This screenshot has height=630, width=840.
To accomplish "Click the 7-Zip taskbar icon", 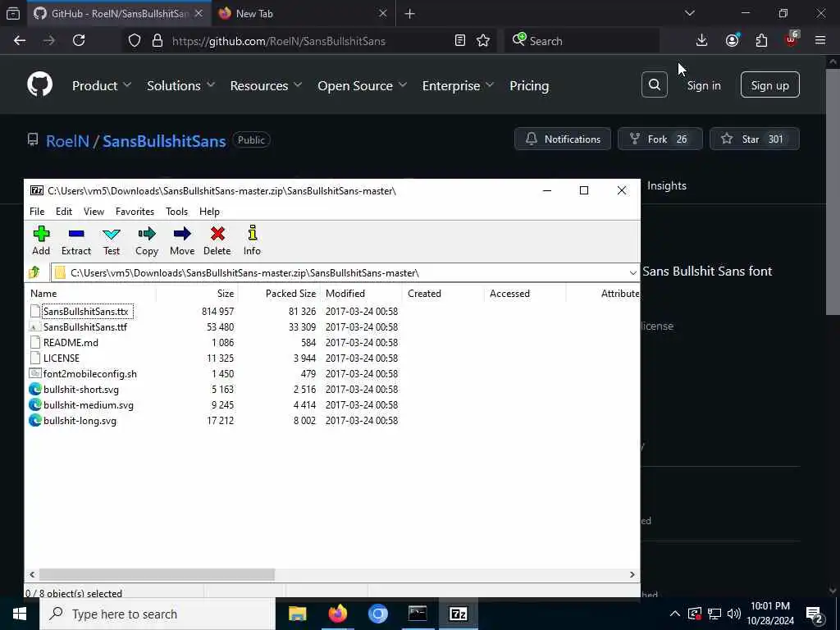I will click(458, 614).
